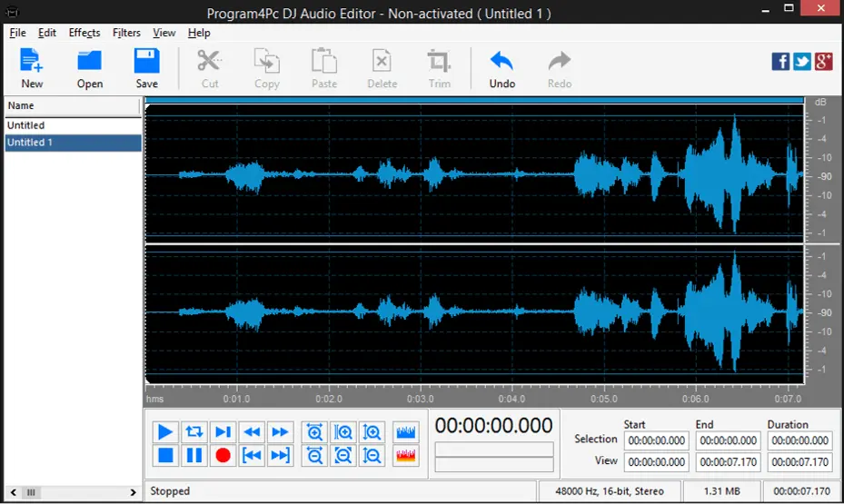Open the Effects menu
Viewport: 844px width, 504px height.
[x=84, y=33]
